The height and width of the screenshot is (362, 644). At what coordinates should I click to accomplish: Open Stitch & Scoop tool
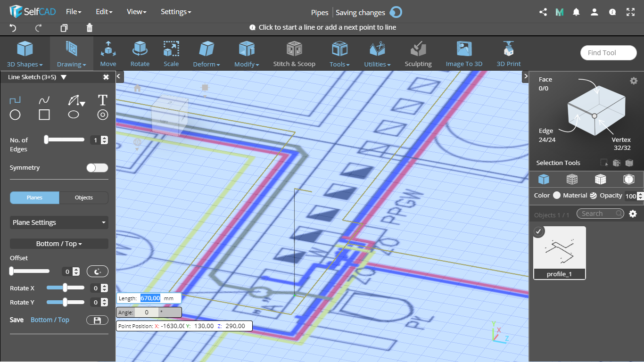(x=294, y=54)
